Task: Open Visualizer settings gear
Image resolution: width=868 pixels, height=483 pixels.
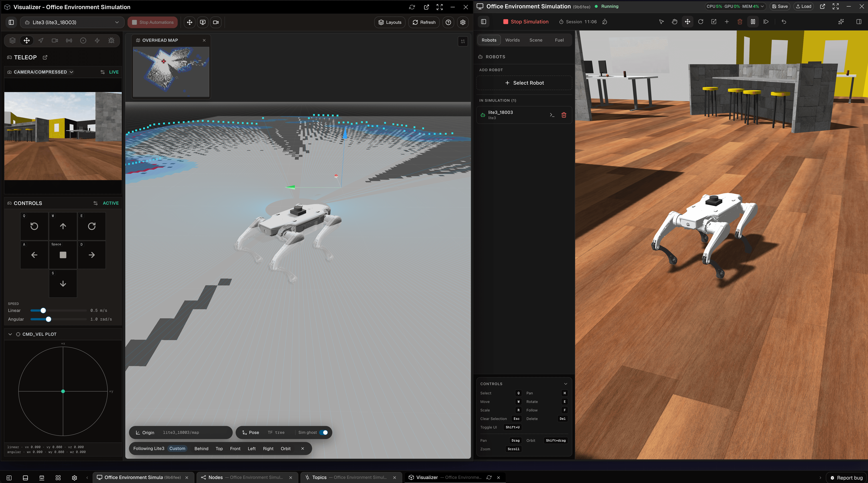Action: click(463, 22)
